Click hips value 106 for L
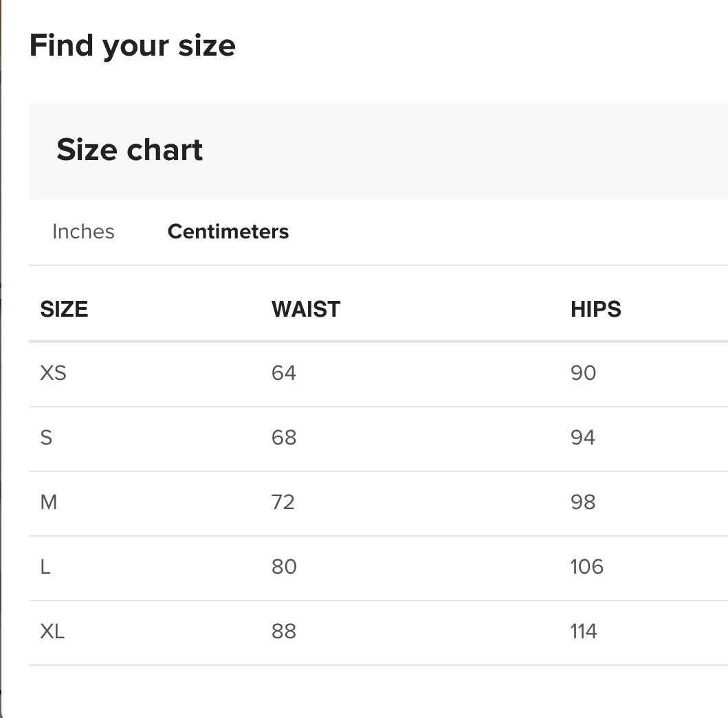728x718 pixels. point(587,567)
